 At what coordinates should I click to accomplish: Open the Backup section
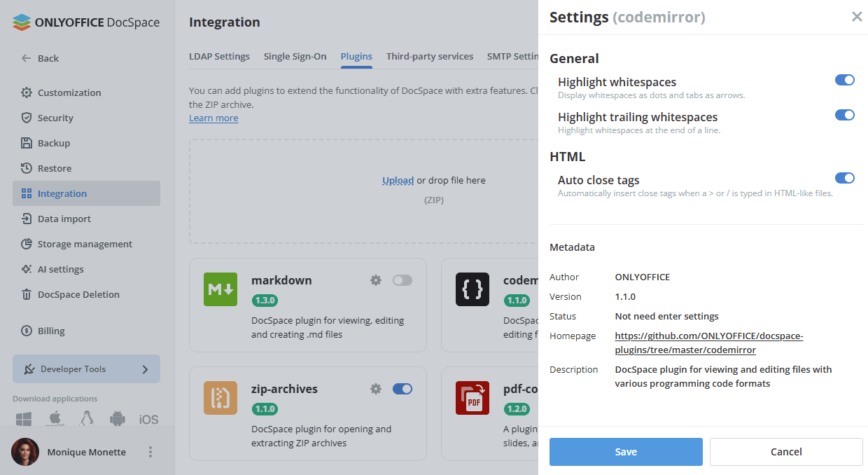[x=86, y=143]
